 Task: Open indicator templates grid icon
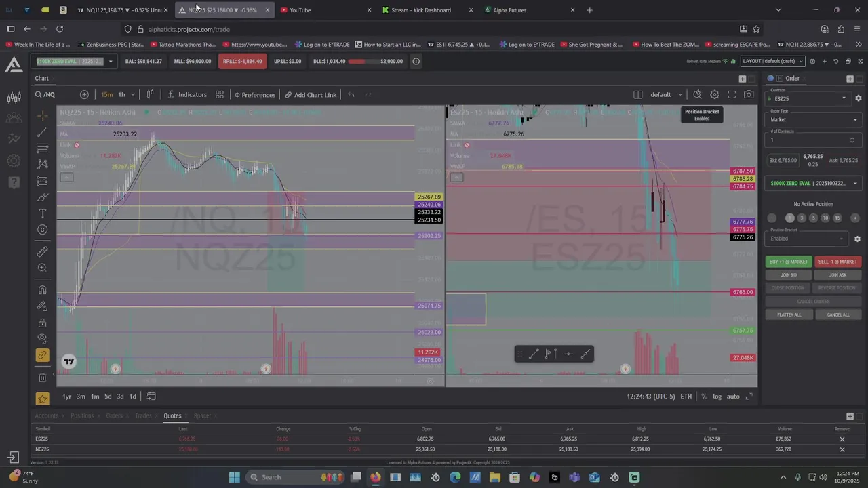click(x=220, y=95)
